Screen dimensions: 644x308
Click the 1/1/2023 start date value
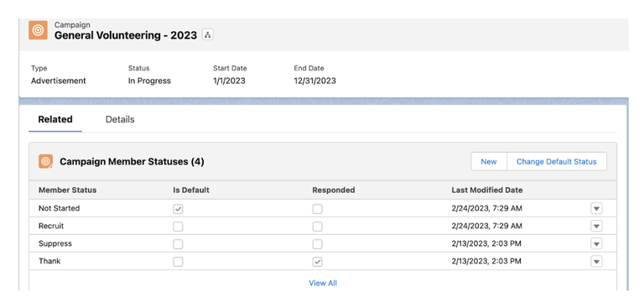tap(229, 81)
